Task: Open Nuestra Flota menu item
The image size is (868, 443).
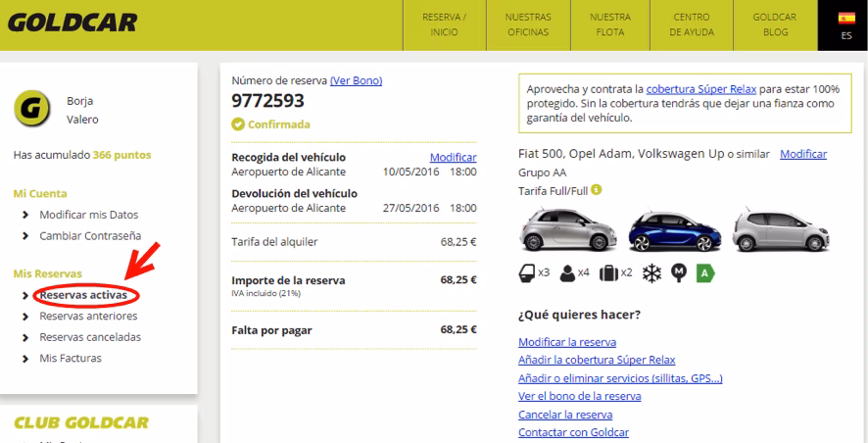Action: 609,25
